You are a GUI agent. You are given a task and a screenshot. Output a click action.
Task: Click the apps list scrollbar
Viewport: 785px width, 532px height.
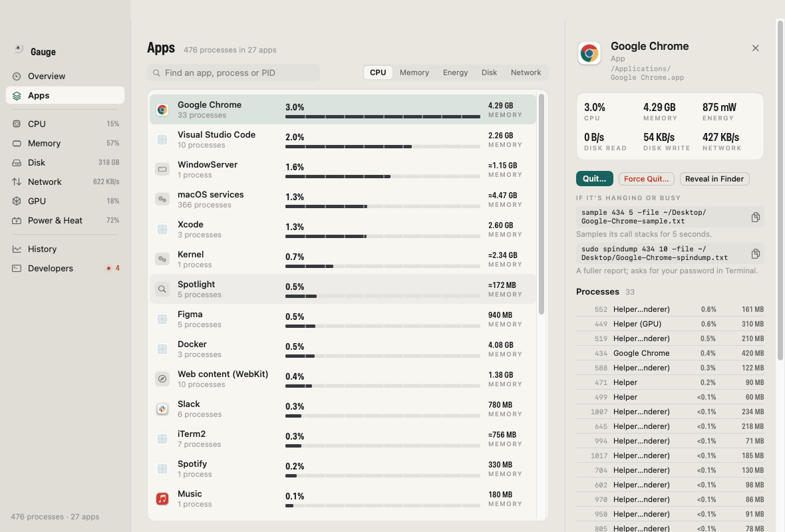point(542,203)
